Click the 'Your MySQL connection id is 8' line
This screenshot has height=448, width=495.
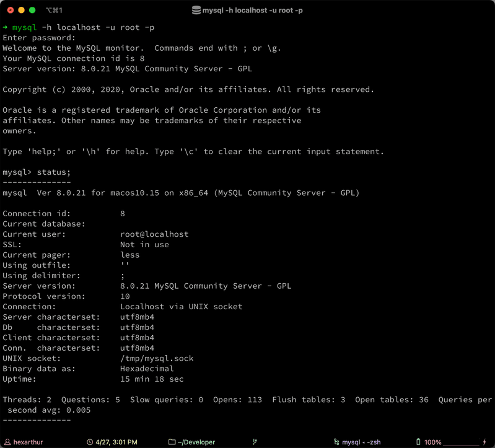(x=74, y=58)
